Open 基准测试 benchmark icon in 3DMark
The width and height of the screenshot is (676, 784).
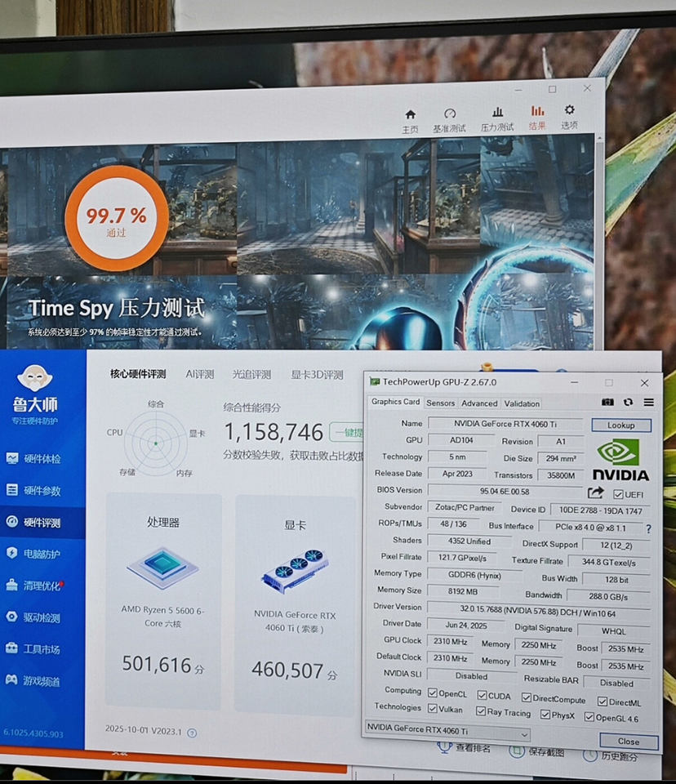[x=450, y=121]
